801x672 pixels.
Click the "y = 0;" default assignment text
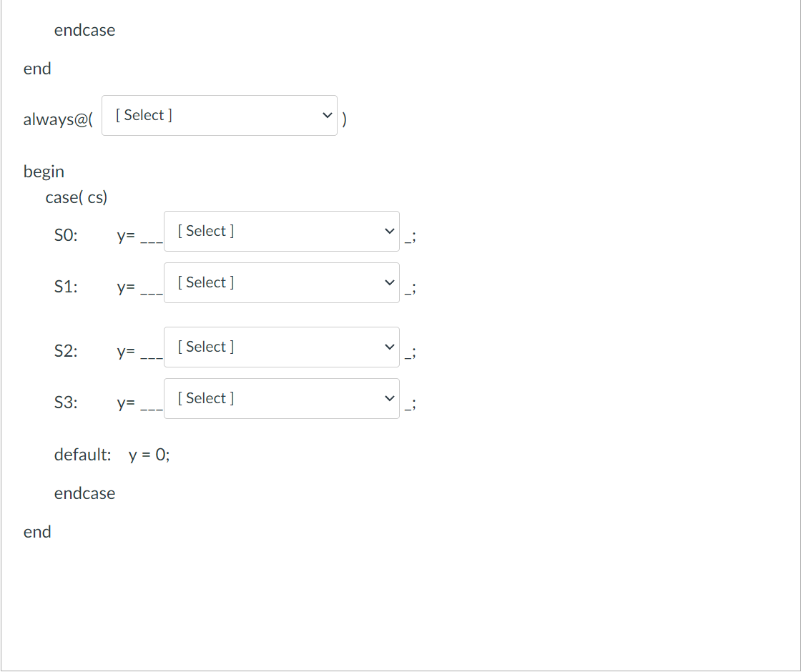click(x=149, y=455)
